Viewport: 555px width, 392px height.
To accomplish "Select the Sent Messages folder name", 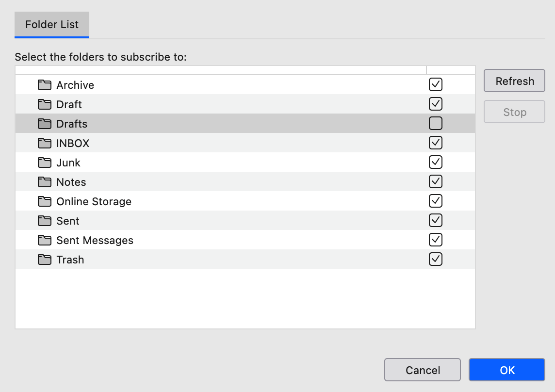I will point(95,240).
